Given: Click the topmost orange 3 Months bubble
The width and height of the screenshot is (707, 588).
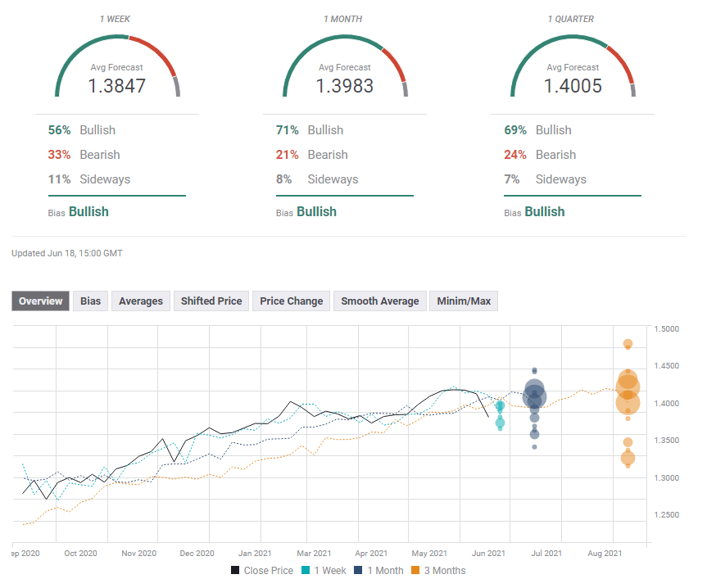Looking at the screenshot, I should 628,344.
